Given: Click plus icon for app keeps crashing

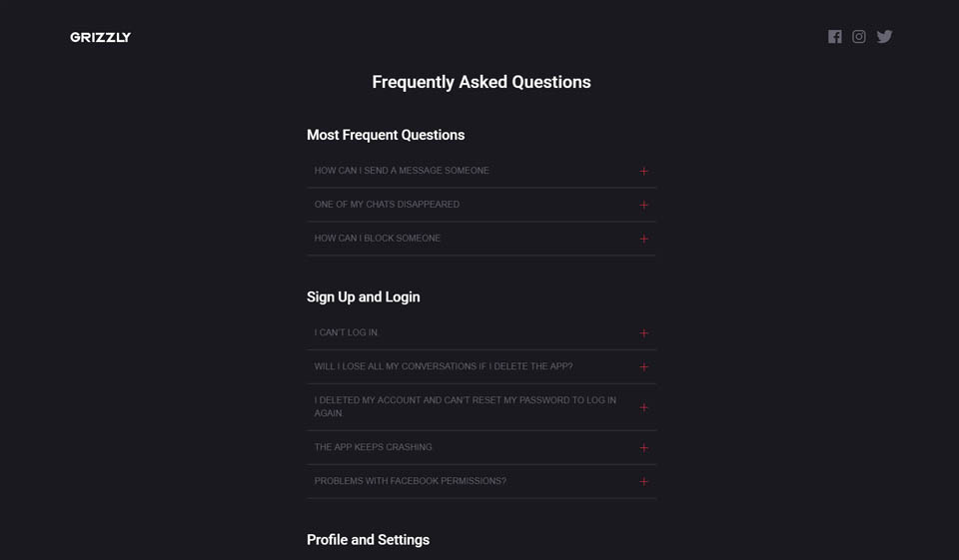Looking at the screenshot, I should pyautogui.click(x=643, y=448).
